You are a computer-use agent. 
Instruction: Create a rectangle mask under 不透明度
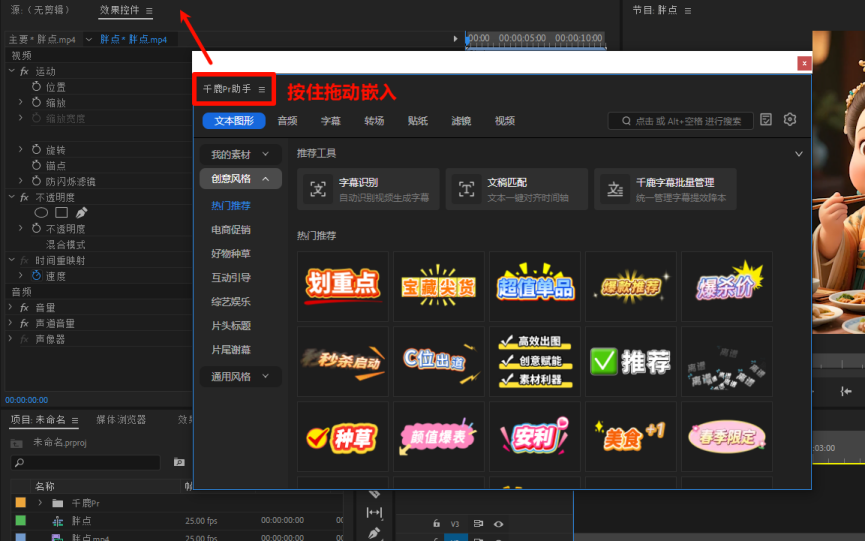[62, 212]
